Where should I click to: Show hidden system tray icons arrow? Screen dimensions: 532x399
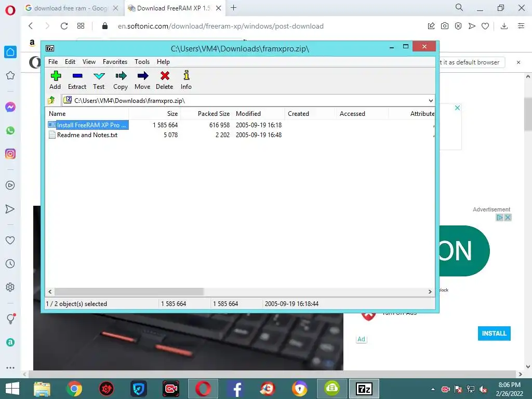click(433, 389)
